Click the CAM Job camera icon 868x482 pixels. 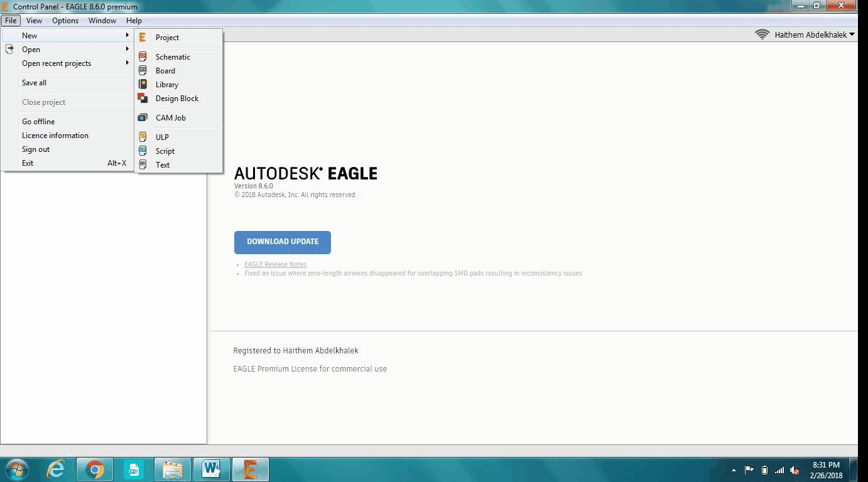click(143, 118)
